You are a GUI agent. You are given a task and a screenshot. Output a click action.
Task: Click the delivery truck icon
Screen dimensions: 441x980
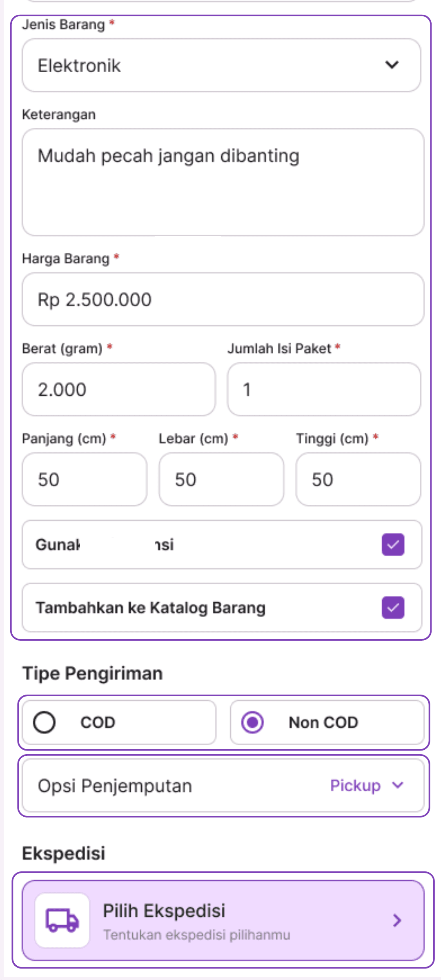(x=62, y=920)
